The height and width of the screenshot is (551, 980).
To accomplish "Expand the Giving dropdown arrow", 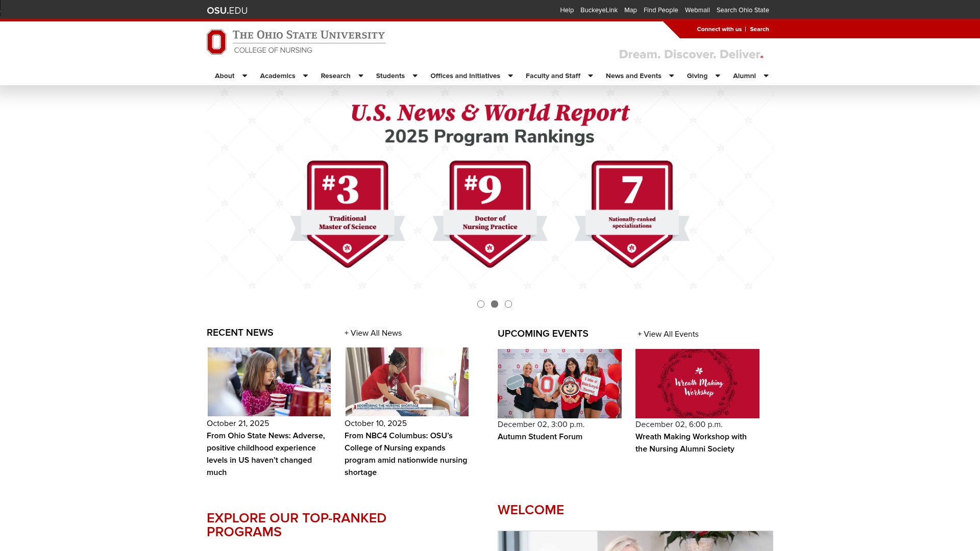I will pos(718,76).
